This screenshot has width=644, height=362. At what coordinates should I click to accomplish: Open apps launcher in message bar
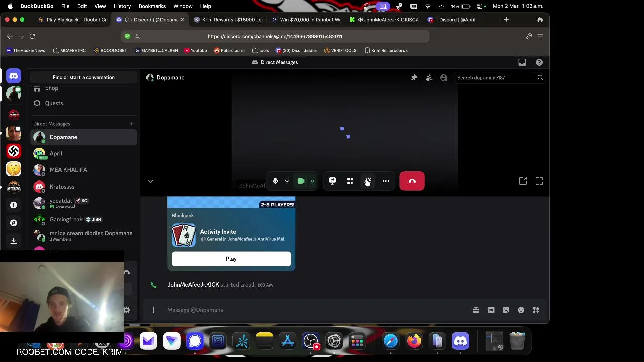coord(536,310)
